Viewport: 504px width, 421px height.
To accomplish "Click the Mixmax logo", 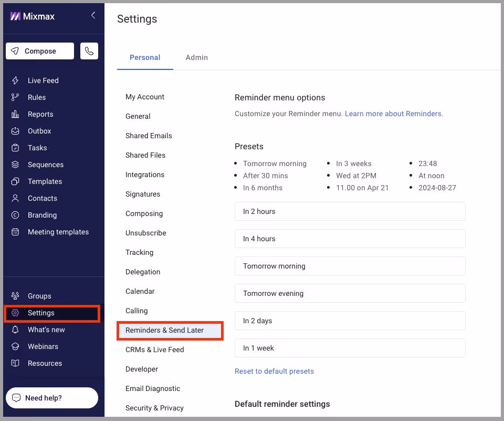I will click(x=32, y=16).
